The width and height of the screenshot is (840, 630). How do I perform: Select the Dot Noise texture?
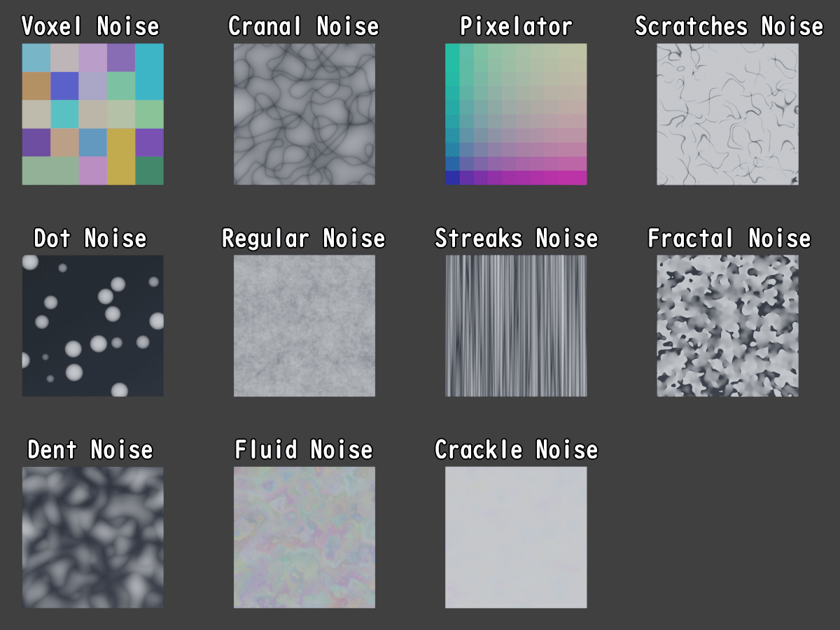(x=93, y=325)
